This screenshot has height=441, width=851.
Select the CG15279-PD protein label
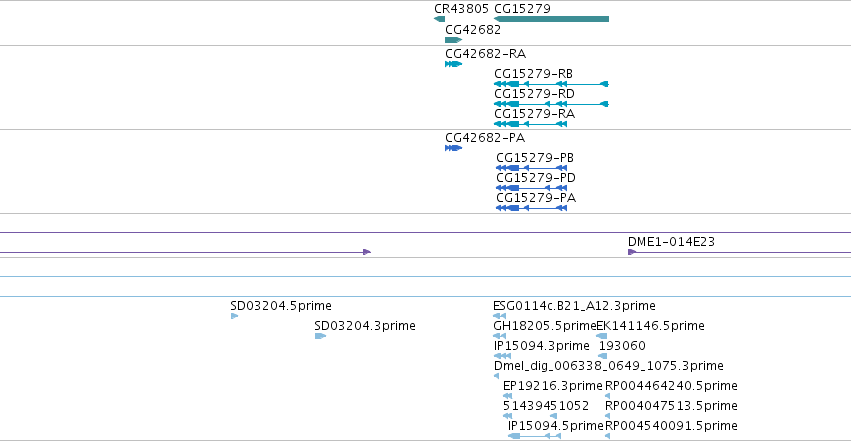tap(536, 178)
